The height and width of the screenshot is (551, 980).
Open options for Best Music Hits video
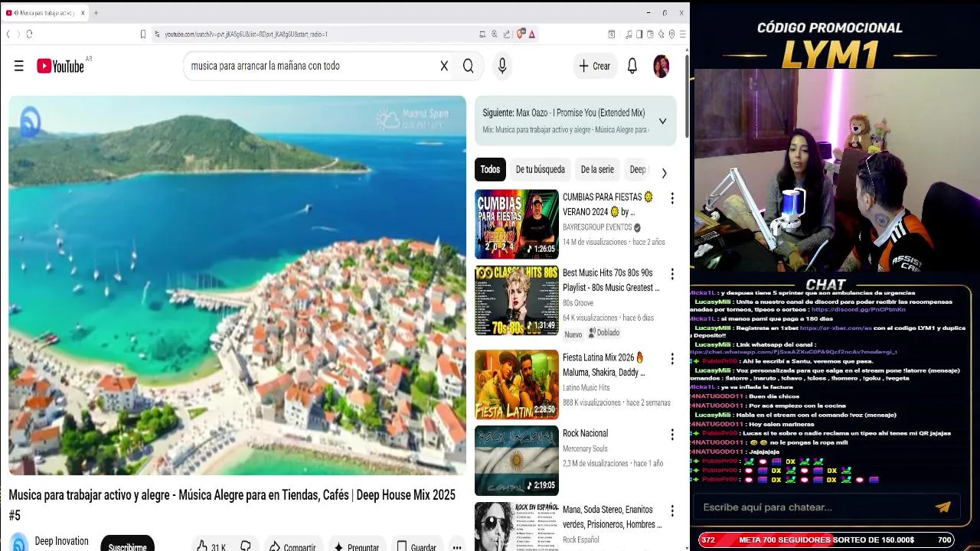(672, 274)
